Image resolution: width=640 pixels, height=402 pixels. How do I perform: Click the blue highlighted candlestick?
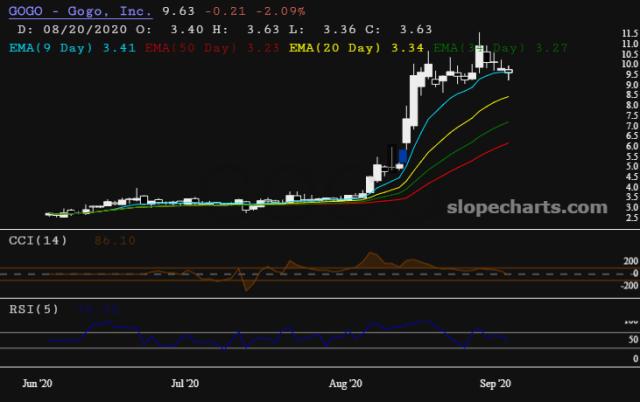[x=402, y=157]
